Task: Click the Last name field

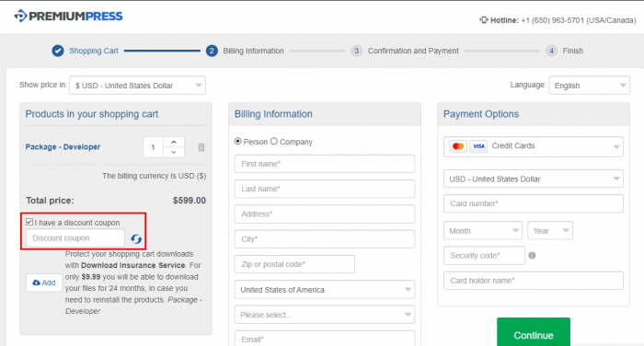Action: coord(325,189)
